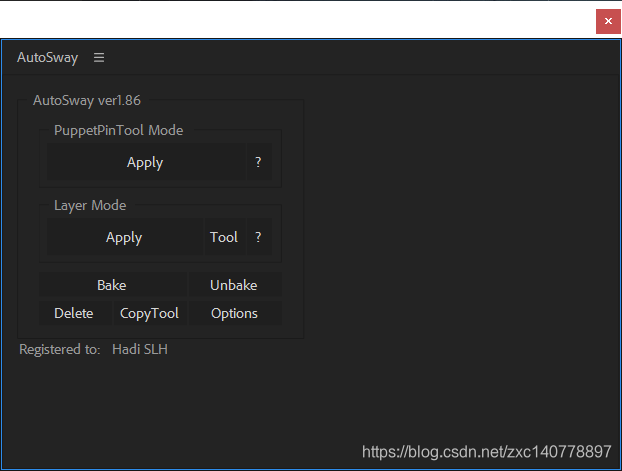Click the Bake button

(x=113, y=285)
